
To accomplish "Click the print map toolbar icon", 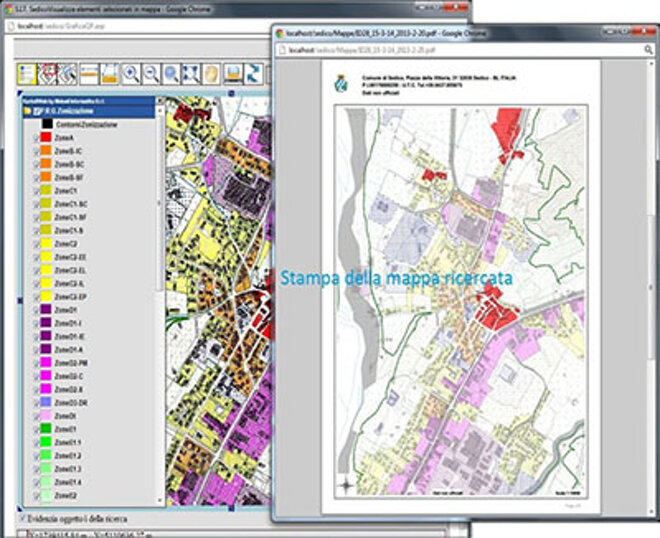I will pos(233,73).
